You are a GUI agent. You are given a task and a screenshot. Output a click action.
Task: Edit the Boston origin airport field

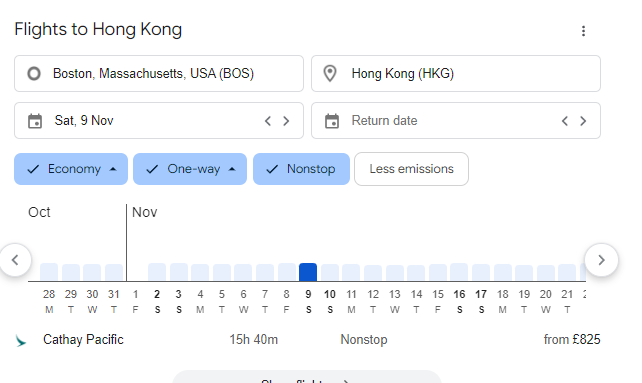(159, 74)
